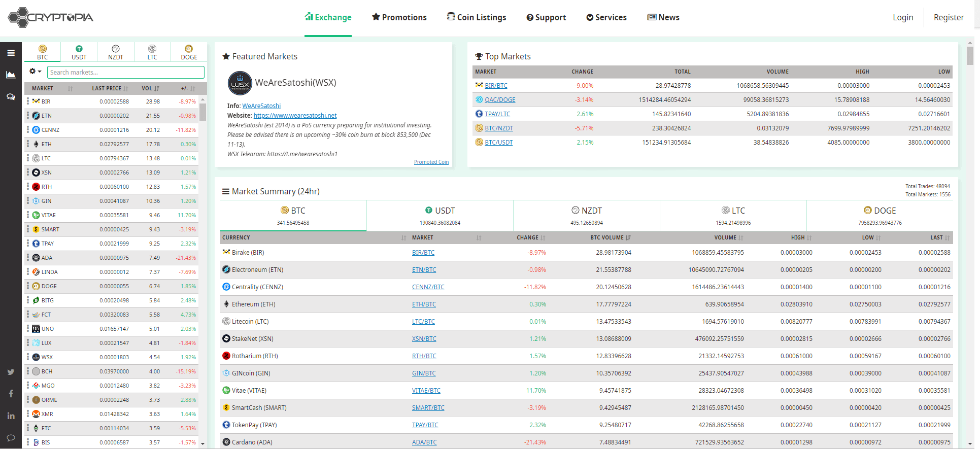
Task: Visit Cryptopia's LinkedIn via sidebar icon
Action: pos(11,416)
